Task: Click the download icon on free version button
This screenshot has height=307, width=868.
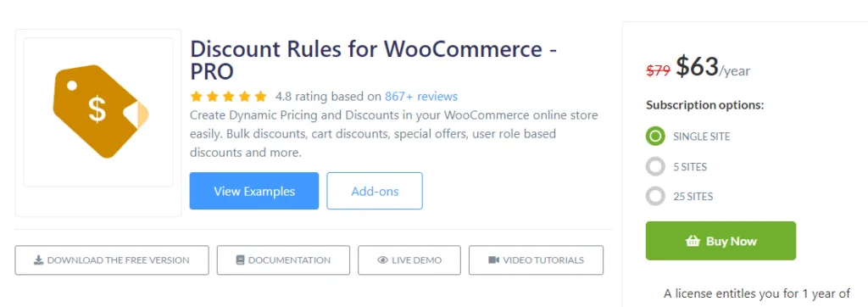Action: coord(39,260)
